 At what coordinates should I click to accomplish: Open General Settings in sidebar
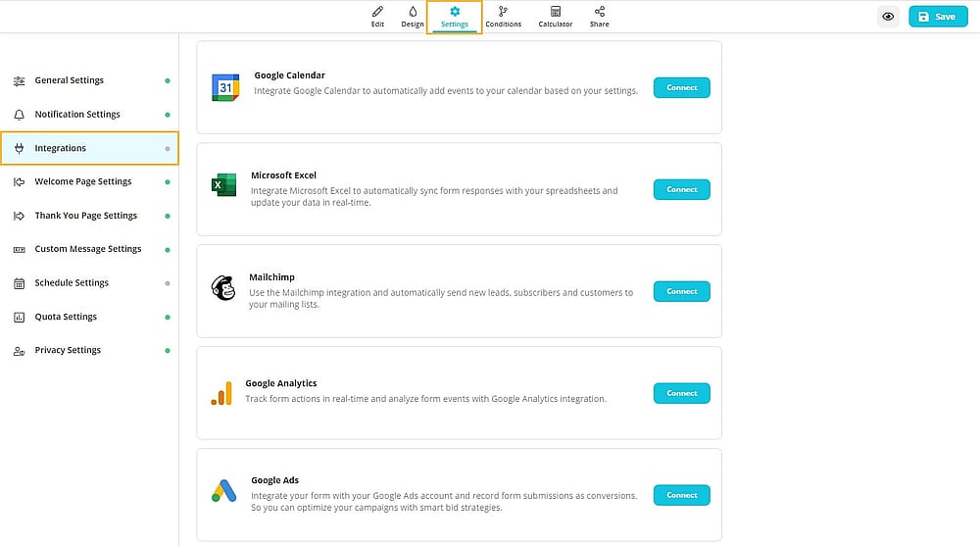89,80
